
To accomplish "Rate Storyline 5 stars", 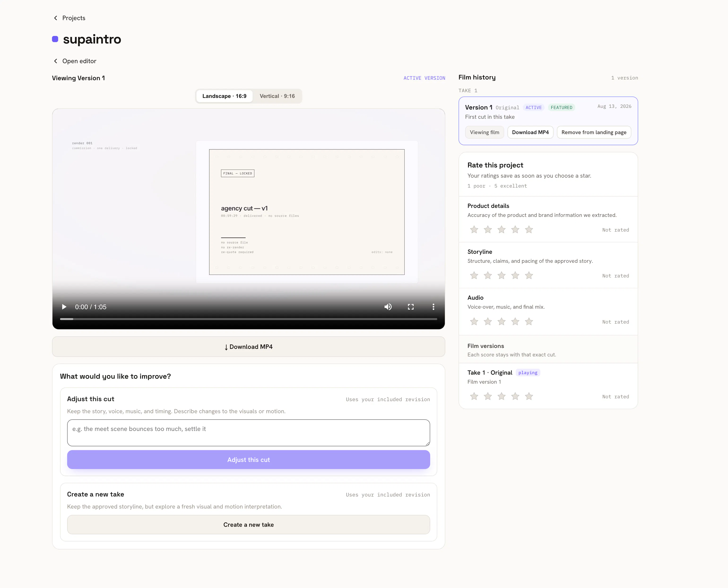I will tap(529, 276).
